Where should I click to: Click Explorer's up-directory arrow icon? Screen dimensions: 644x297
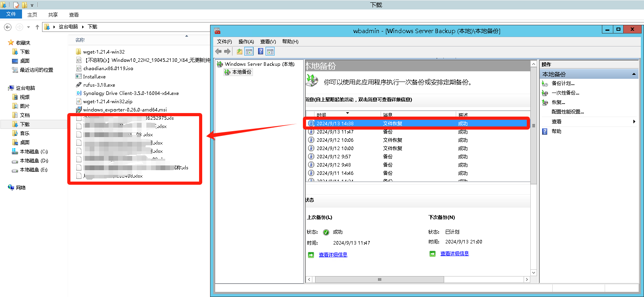[x=37, y=27]
